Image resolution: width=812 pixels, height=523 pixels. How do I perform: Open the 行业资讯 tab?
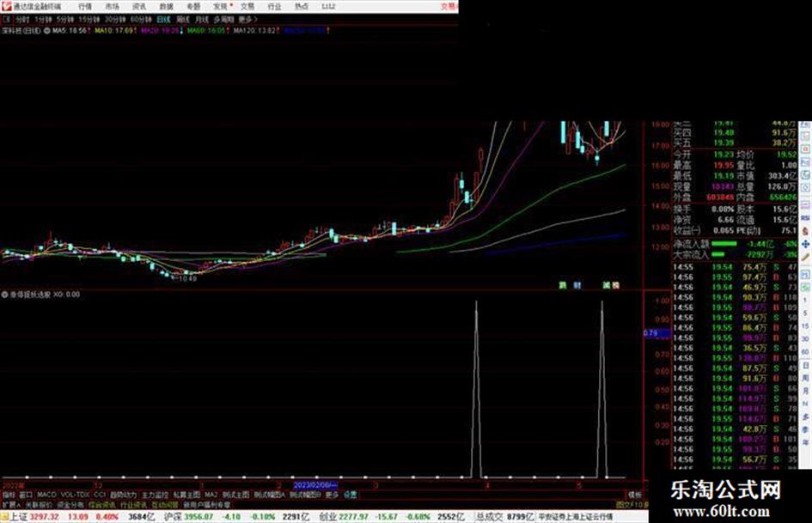click(133, 504)
